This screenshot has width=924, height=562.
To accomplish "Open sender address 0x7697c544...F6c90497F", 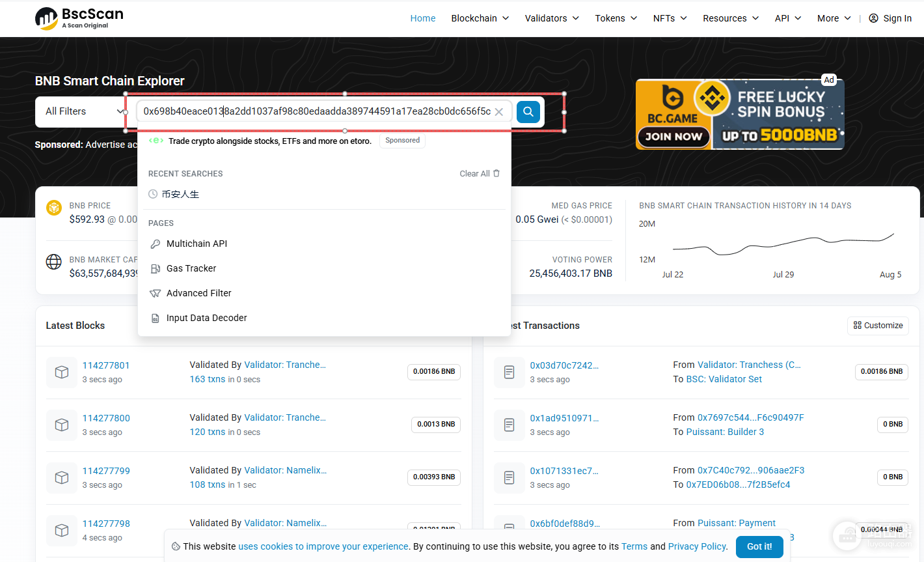I will 751,417.
